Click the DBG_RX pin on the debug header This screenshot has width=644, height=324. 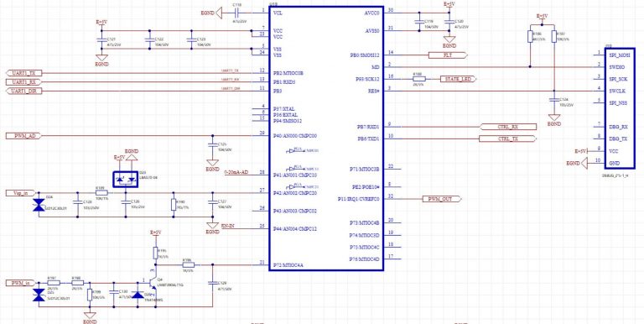618,127
